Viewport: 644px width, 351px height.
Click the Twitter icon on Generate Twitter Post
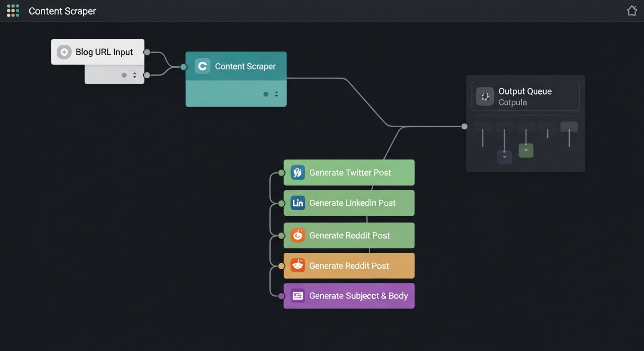click(298, 172)
